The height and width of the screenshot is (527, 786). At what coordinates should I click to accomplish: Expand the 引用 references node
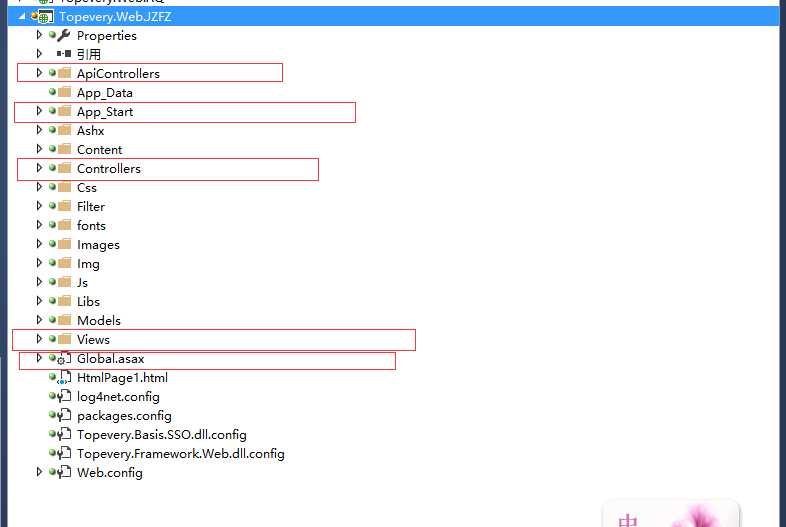[x=39, y=54]
